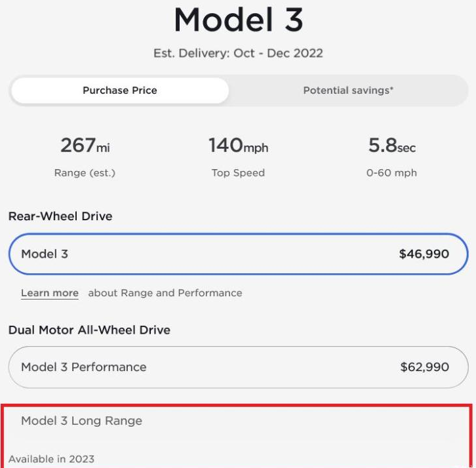Viewport: 476px width, 468px height.
Task: Click the Est. Delivery date text
Action: point(238,53)
